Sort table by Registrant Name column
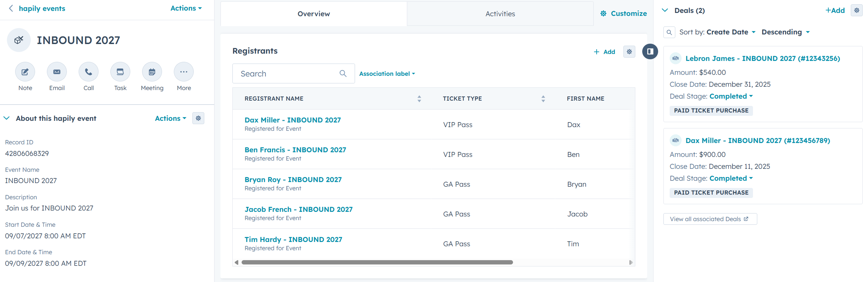Image resolution: width=868 pixels, height=282 pixels. click(x=419, y=99)
